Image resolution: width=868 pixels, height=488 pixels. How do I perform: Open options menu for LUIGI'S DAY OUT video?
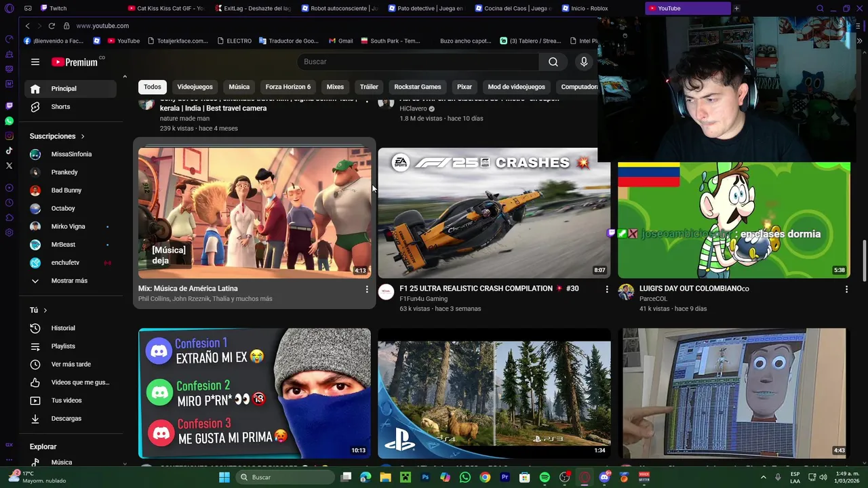pyautogui.click(x=846, y=289)
